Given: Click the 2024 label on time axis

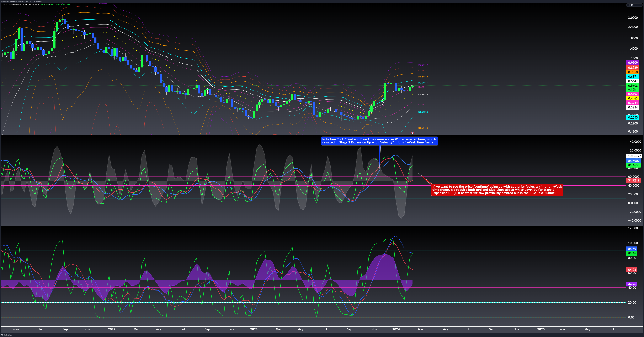Looking at the screenshot, I should point(396,329).
